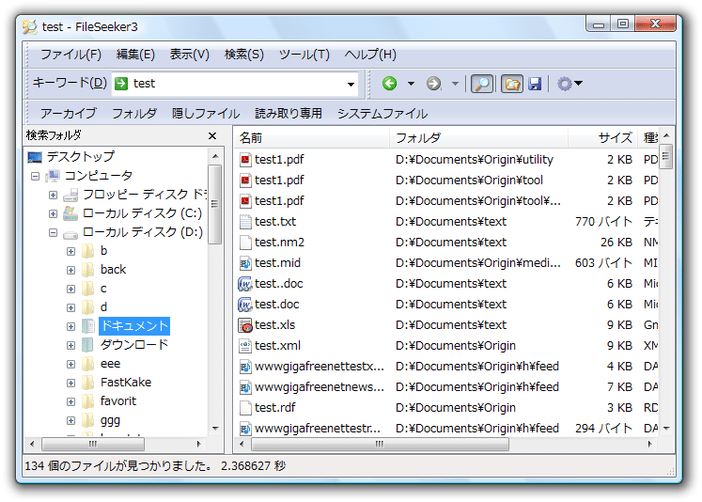Image resolution: width=702 pixels, height=502 pixels.
Task: Open the 検索(S) menu
Action: tap(244, 54)
